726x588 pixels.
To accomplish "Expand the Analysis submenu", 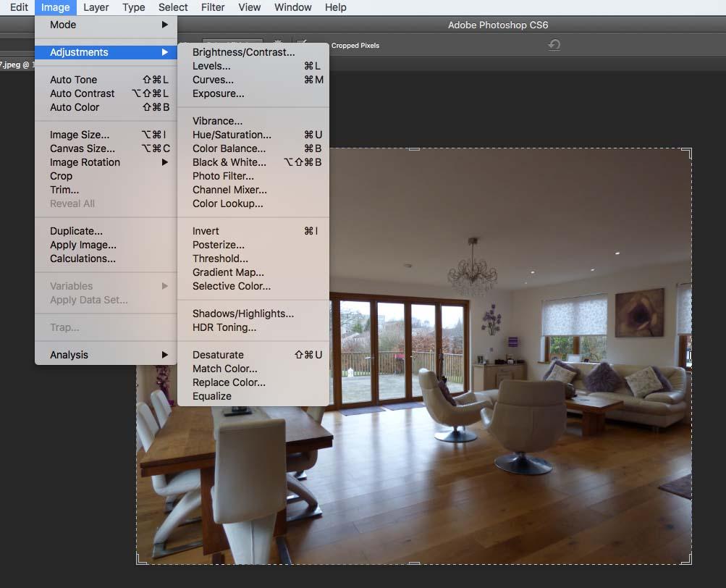I will coord(106,355).
